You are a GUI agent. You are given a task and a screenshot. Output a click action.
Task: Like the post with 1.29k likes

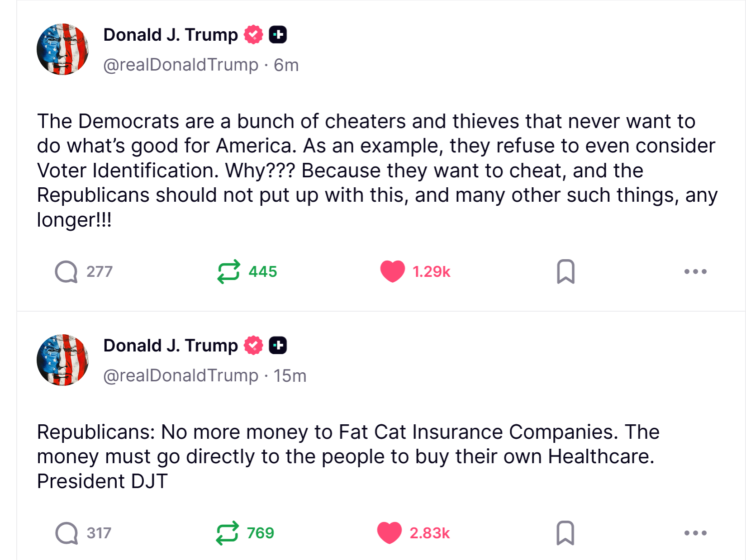[392, 271]
